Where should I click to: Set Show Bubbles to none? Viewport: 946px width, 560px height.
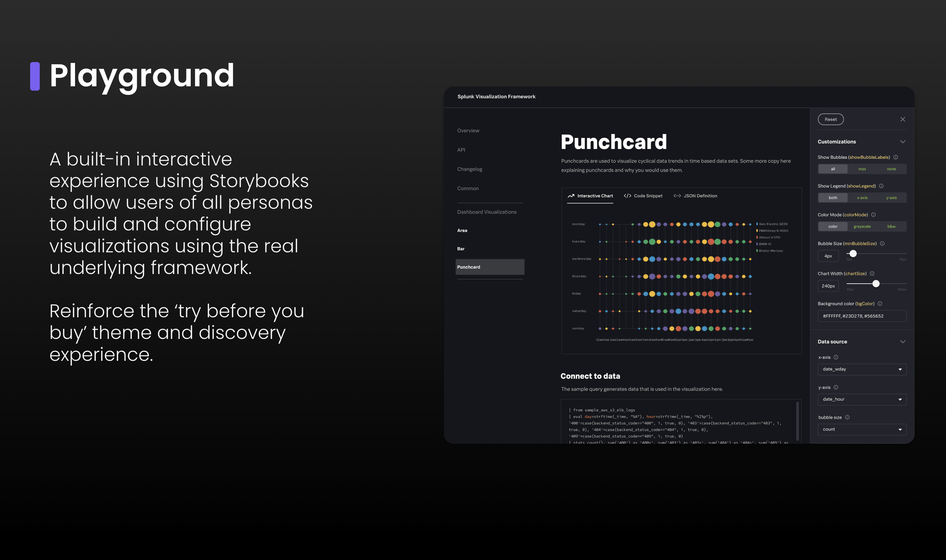[x=891, y=169]
